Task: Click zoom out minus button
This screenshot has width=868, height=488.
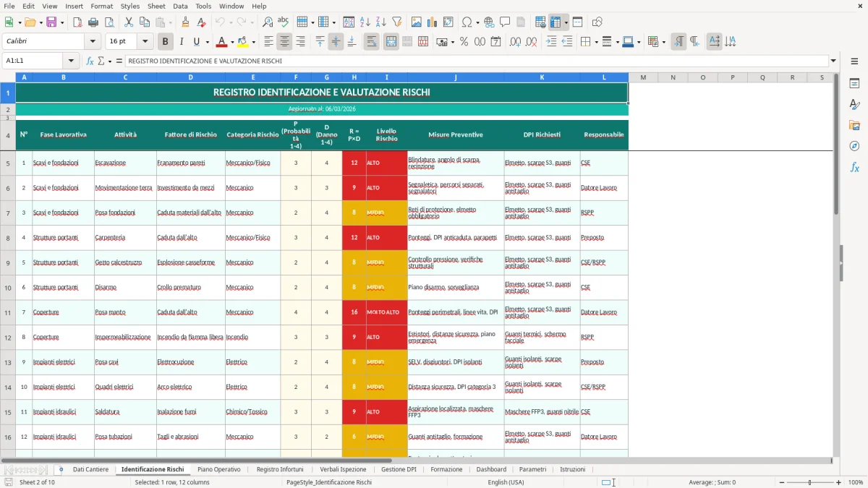Action: click(781, 482)
